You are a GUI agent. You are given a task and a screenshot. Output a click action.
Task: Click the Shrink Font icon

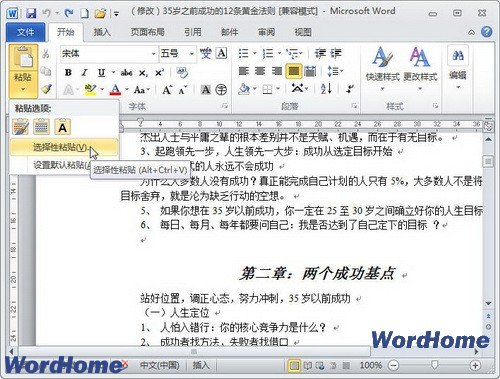[183, 90]
